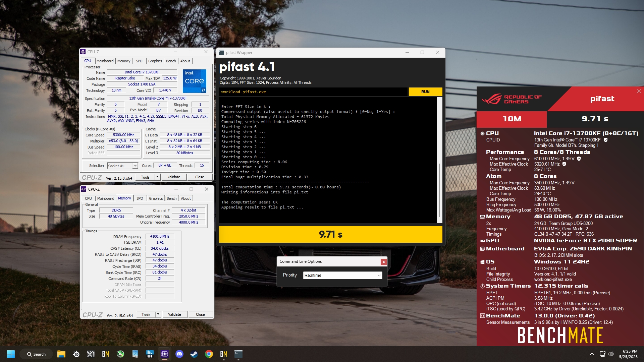Image resolution: width=644 pixels, height=362 pixels.
Task: Click the Core Speed 5300.00 MHz value
Action: pos(123,135)
